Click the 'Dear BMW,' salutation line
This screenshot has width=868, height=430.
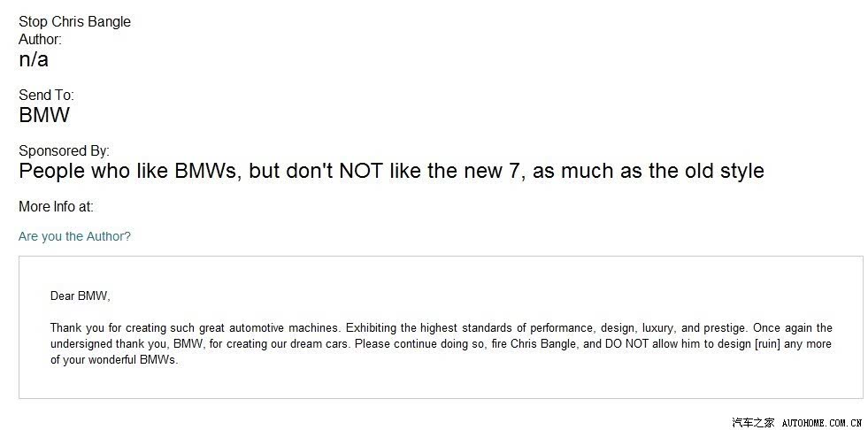point(81,296)
